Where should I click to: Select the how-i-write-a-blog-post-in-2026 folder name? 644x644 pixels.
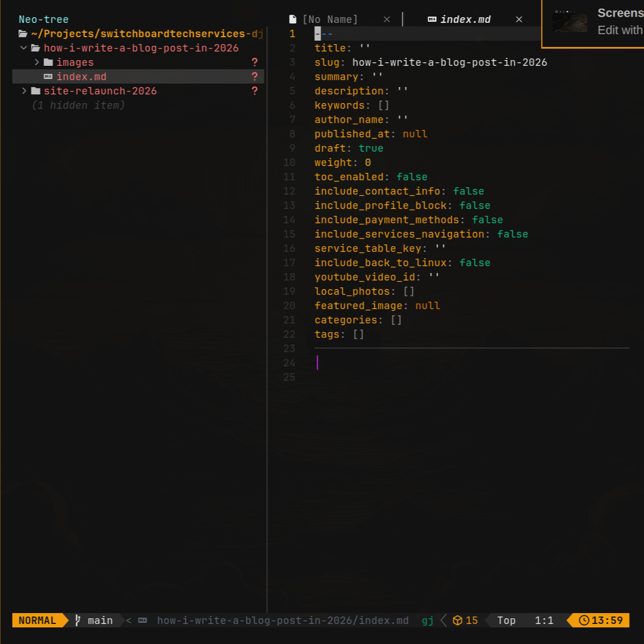pyautogui.click(x=141, y=48)
